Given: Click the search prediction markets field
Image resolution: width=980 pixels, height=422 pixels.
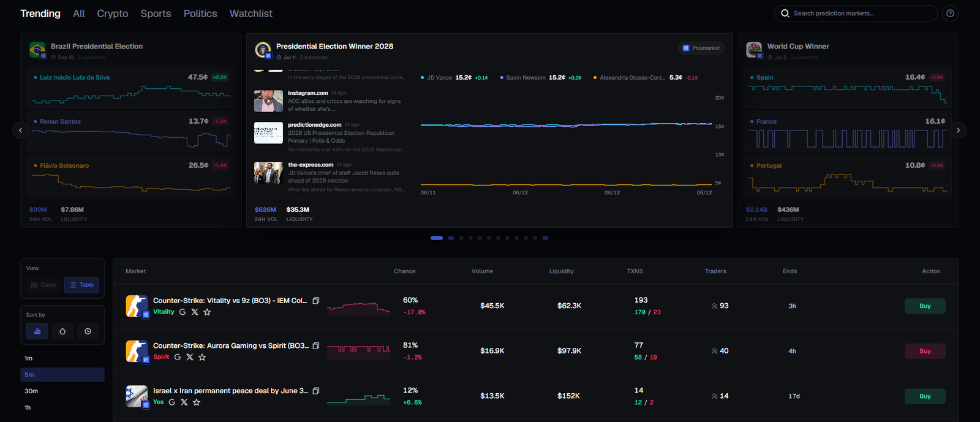Looking at the screenshot, I should [856, 13].
